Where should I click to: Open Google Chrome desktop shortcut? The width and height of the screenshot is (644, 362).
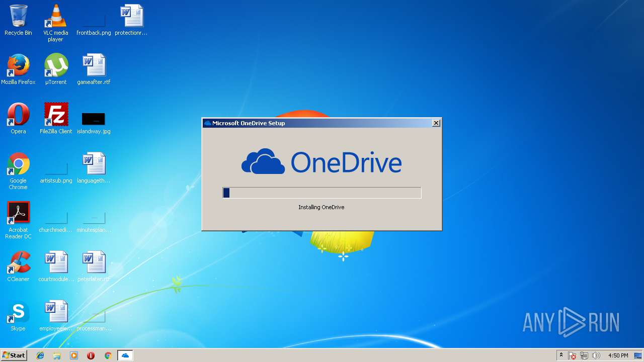pyautogui.click(x=18, y=171)
